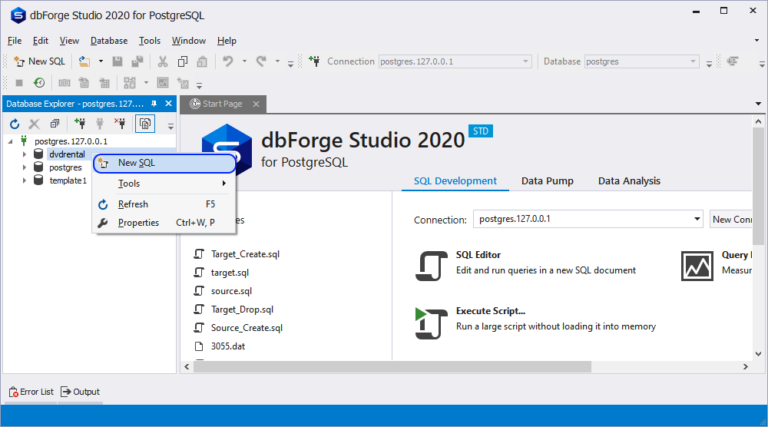Click the Open File folder icon
Screen dimensions: 768x427
tap(85, 61)
